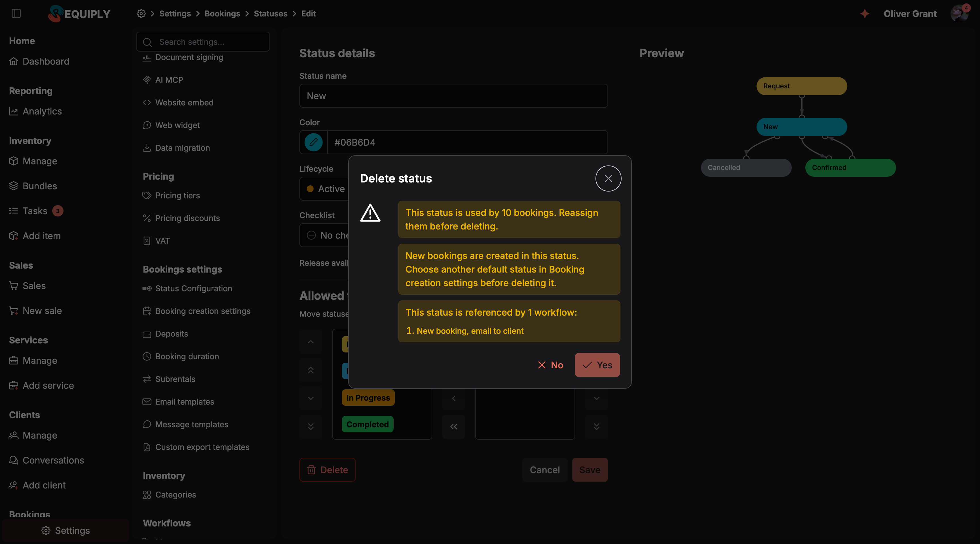Select the settings gear in the breadcrumb

pos(141,14)
